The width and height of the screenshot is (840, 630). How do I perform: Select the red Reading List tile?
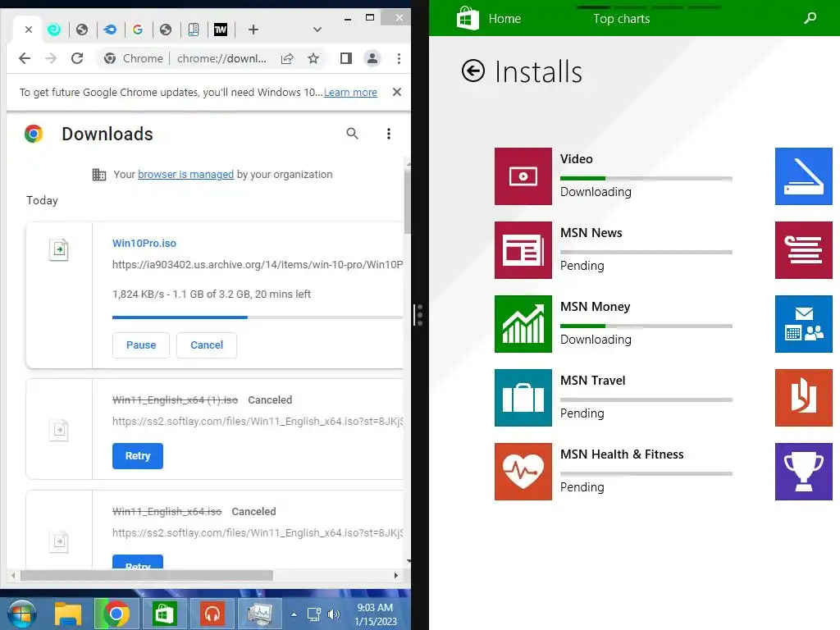(804, 250)
